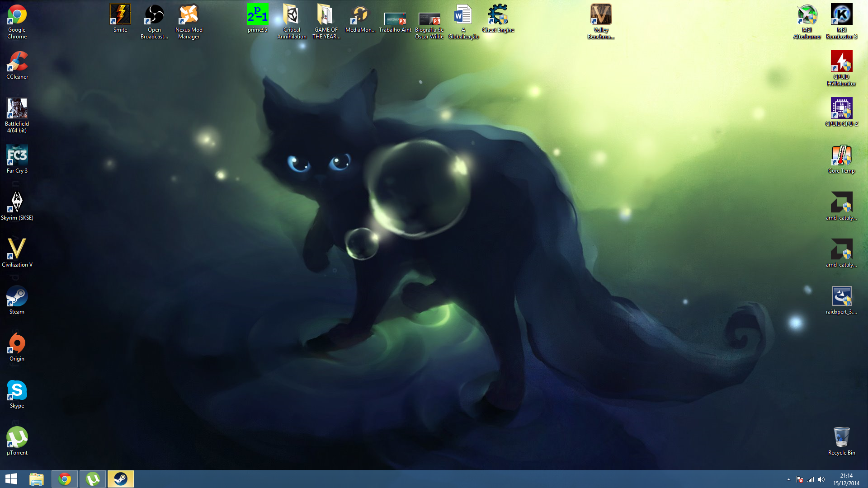Select the prime95 desktop icon
This screenshot has width=868, height=488.
257,15
